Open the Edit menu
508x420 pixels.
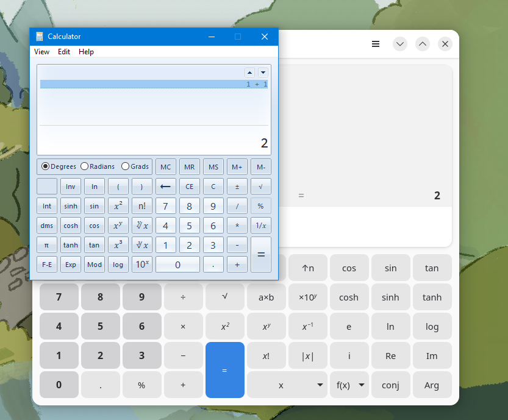tap(64, 52)
